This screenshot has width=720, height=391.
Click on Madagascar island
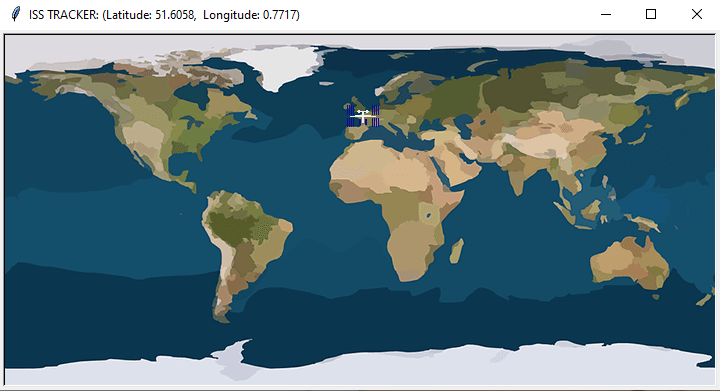pyautogui.click(x=456, y=251)
